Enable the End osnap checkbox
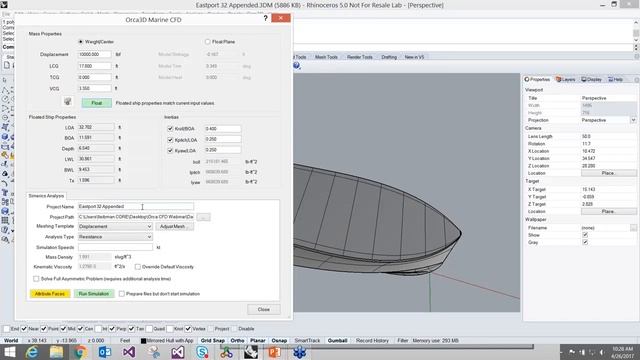The height and width of the screenshot is (360, 640). 6,329
